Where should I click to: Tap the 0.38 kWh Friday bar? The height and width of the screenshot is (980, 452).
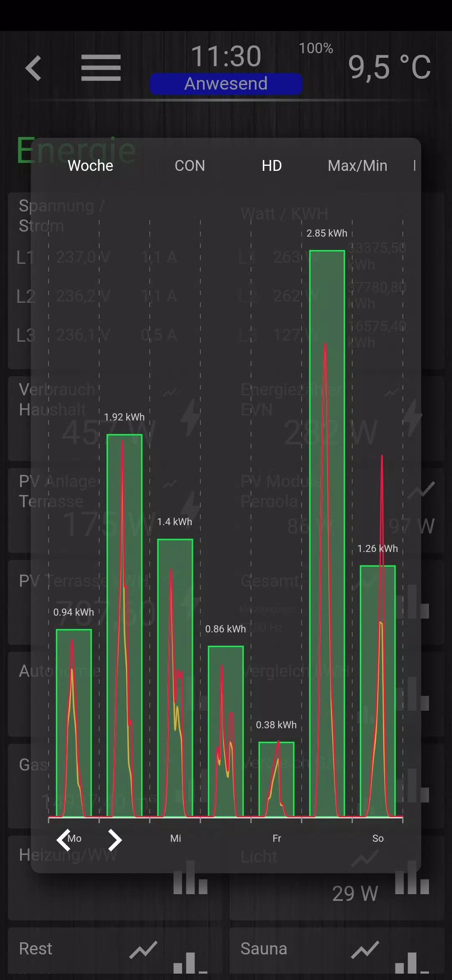[276, 779]
